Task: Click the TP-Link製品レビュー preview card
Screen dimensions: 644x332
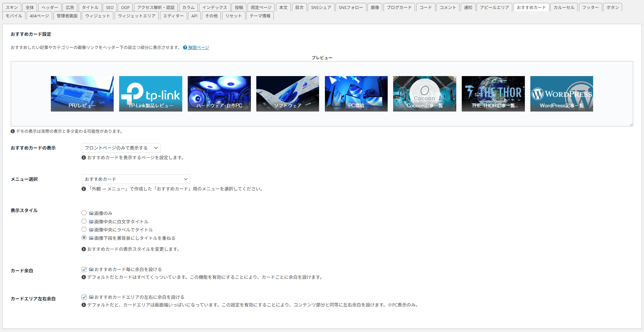Action: tap(150, 94)
